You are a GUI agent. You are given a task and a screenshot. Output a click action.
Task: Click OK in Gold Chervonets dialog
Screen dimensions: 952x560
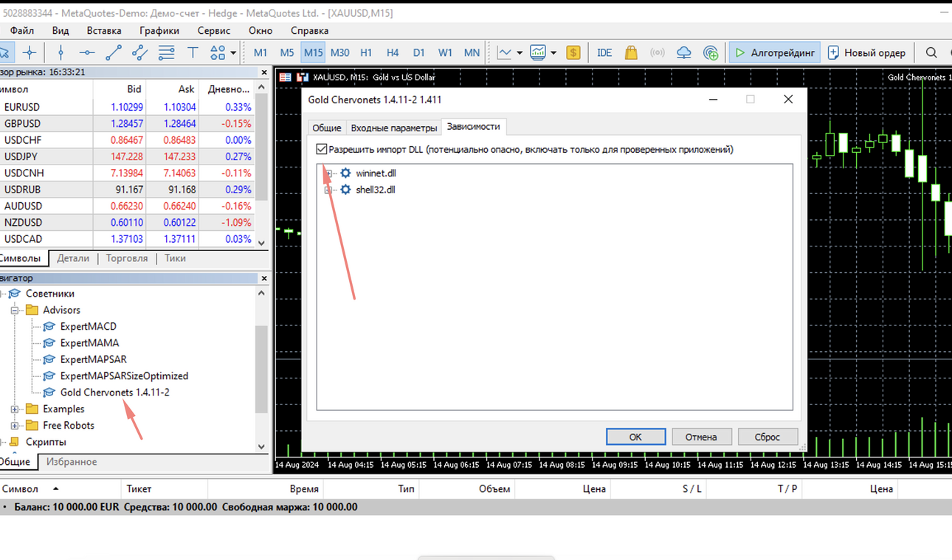(x=635, y=437)
